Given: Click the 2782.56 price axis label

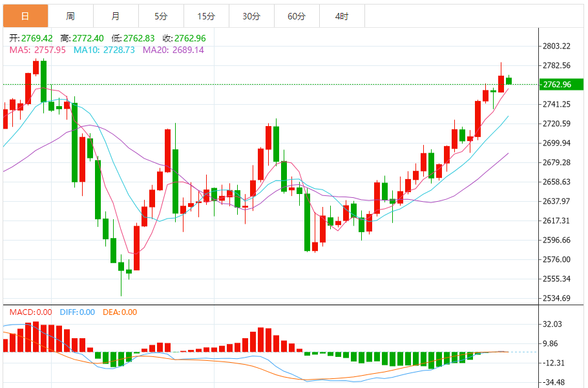Looking at the screenshot, I should coord(556,66).
